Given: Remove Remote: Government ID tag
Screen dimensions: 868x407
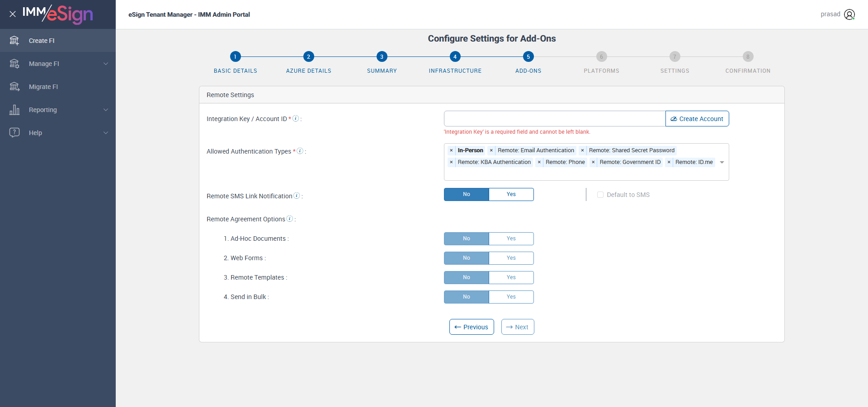Looking at the screenshot, I should [593, 162].
